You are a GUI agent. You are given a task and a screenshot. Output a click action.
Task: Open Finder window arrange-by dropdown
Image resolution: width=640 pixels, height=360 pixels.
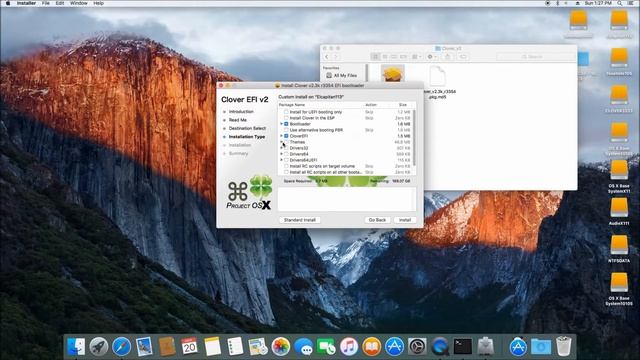416,57
